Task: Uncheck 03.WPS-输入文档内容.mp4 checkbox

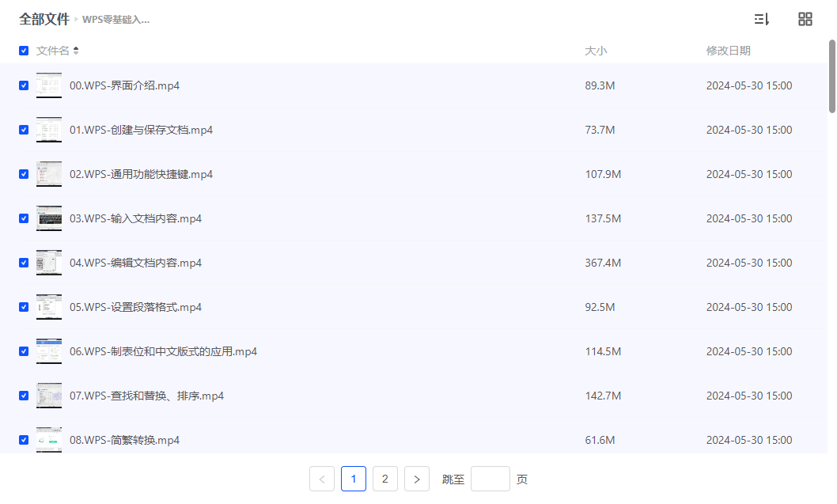Action: (x=24, y=218)
